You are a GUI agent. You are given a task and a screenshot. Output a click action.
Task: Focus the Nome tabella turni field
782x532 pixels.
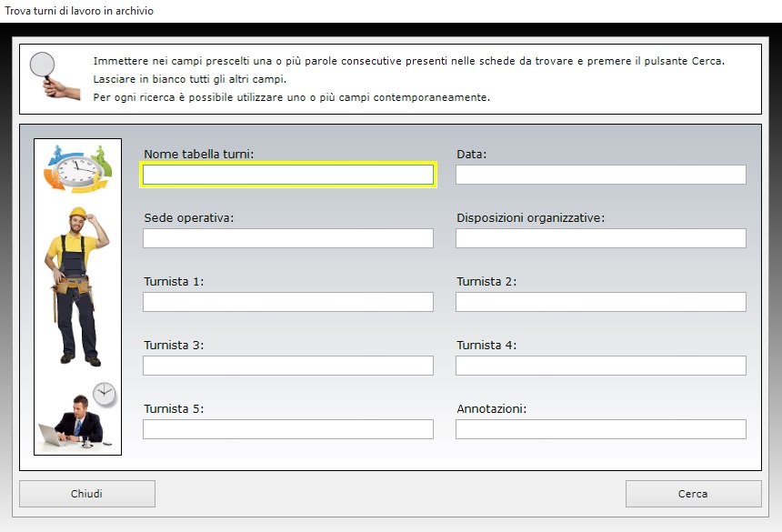(287, 175)
